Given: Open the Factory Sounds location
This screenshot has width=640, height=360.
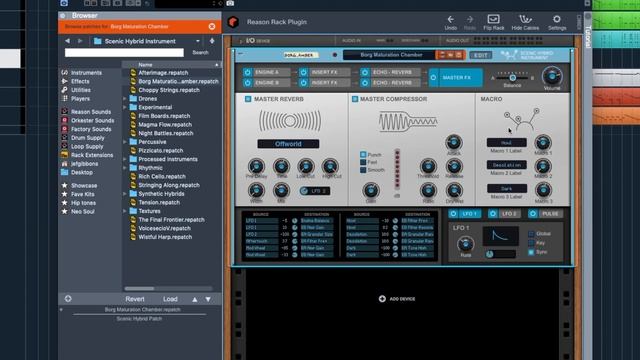Looking at the screenshot, I should tap(91, 129).
